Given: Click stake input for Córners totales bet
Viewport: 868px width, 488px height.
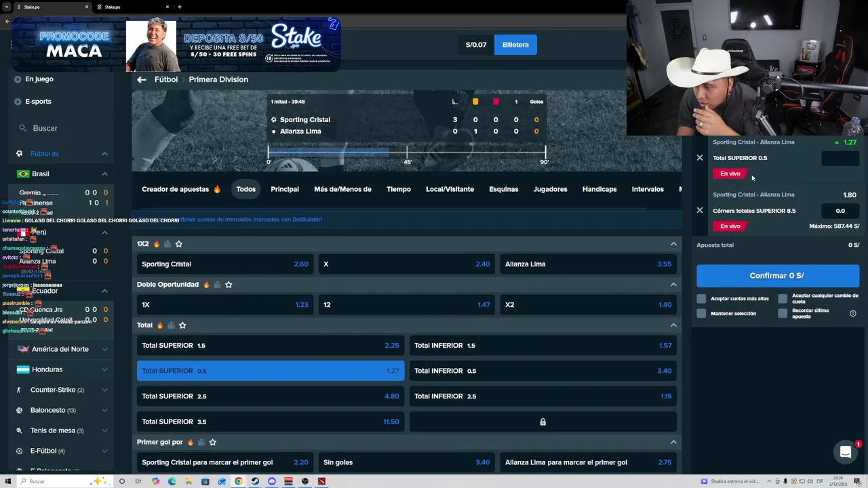Looking at the screenshot, I should [x=840, y=211].
